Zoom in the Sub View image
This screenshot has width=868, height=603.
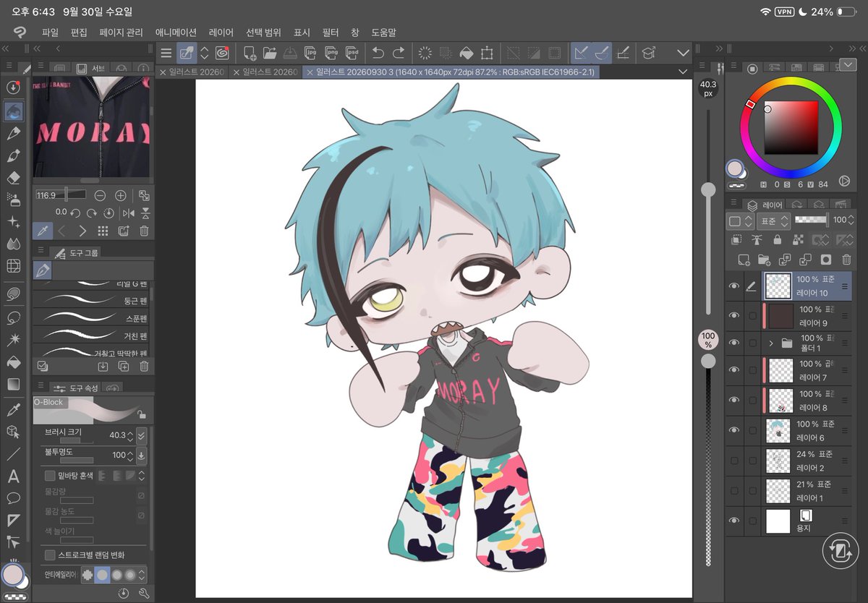tap(121, 195)
